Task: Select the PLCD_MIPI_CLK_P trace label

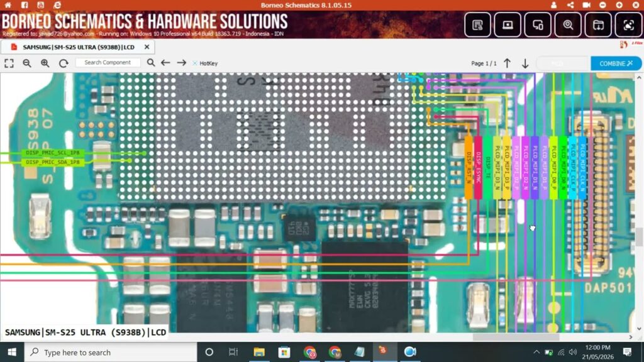Action: 573,167
